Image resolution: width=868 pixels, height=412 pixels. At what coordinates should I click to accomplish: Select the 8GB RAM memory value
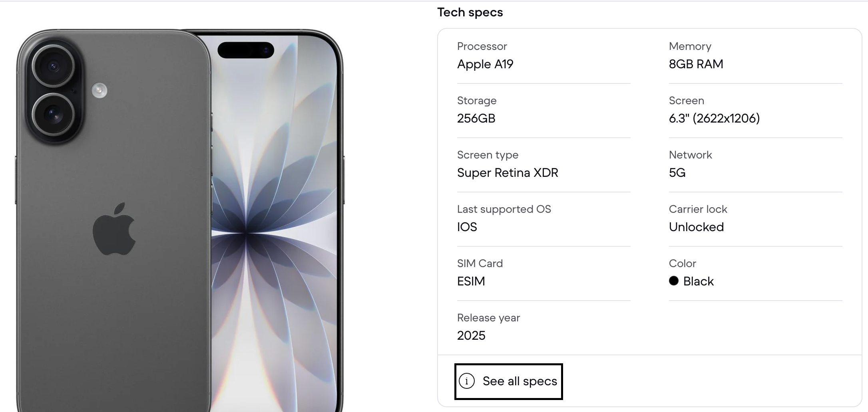point(696,64)
